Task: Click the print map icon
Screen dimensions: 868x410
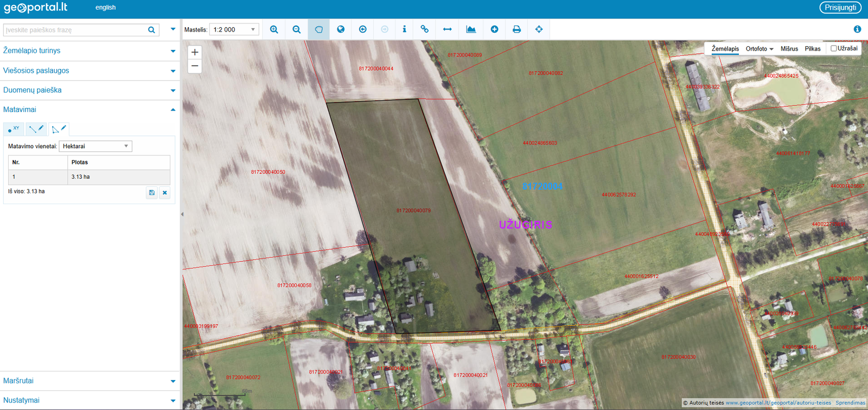Action: tap(516, 29)
